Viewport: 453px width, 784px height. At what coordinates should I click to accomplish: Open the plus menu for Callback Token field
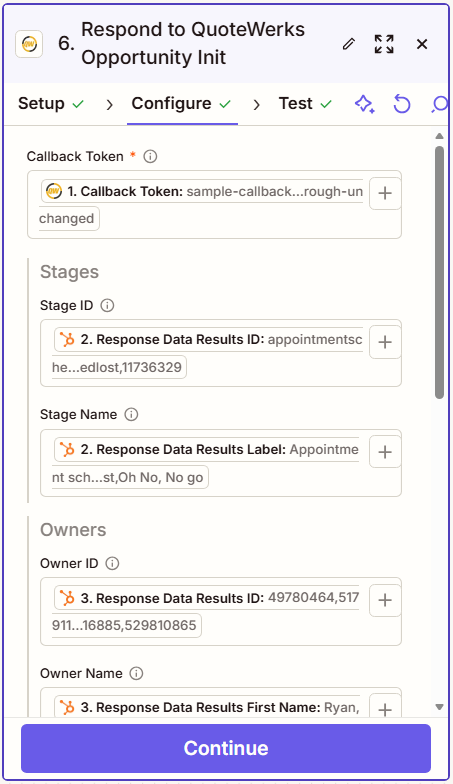(x=385, y=193)
